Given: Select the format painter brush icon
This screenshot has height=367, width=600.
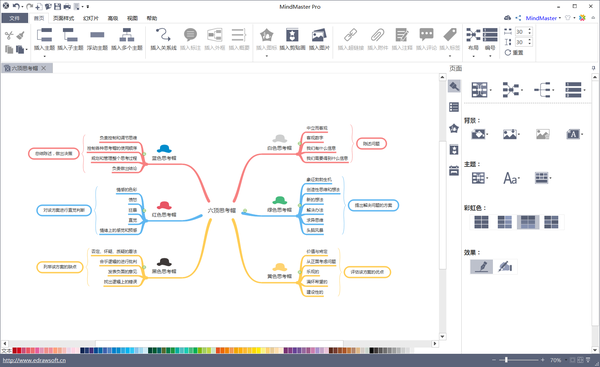Looking at the screenshot, I should (x=21, y=36).
